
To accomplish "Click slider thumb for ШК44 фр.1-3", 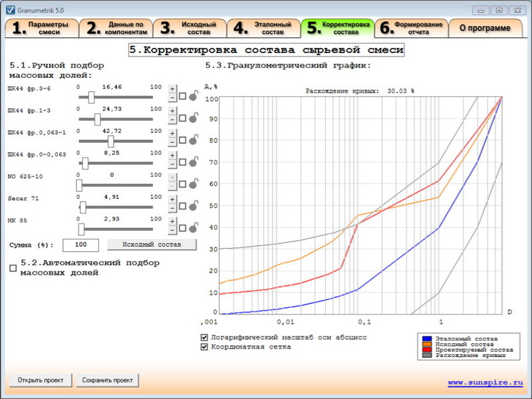I will [x=97, y=120].
